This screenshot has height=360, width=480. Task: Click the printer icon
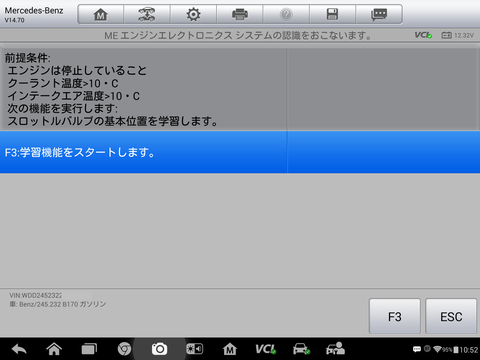pos(240,14)
